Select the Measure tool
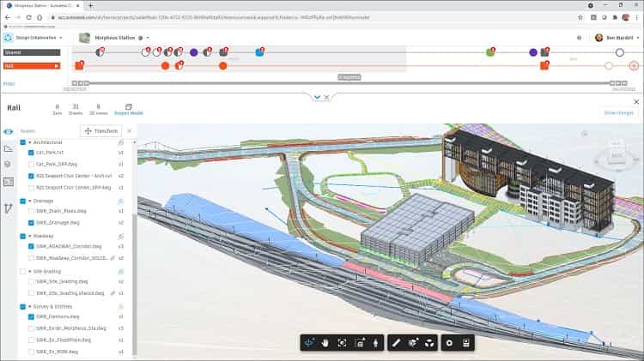Viewport: 644px width, 361px height. click(x=396, y=343)
